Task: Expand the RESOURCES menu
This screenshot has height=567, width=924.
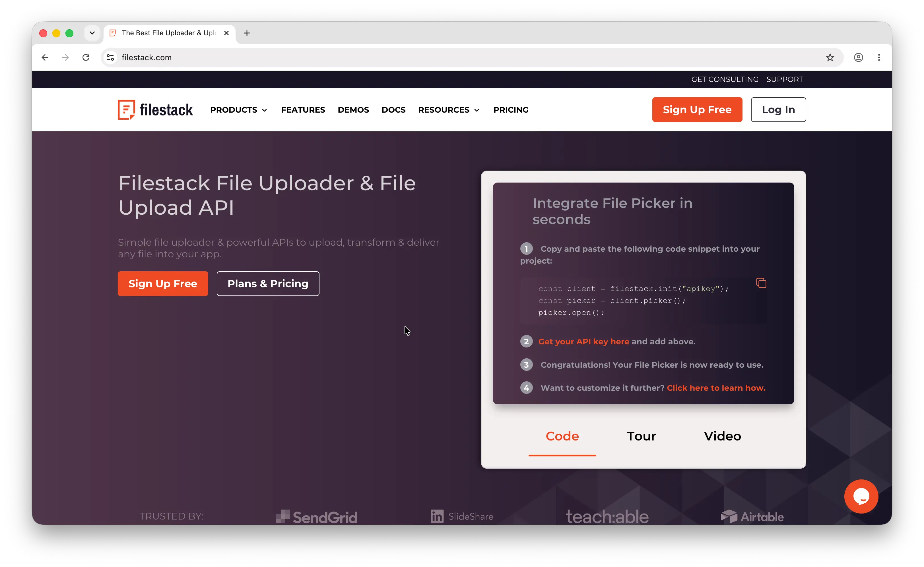Action: pos(449,110)
